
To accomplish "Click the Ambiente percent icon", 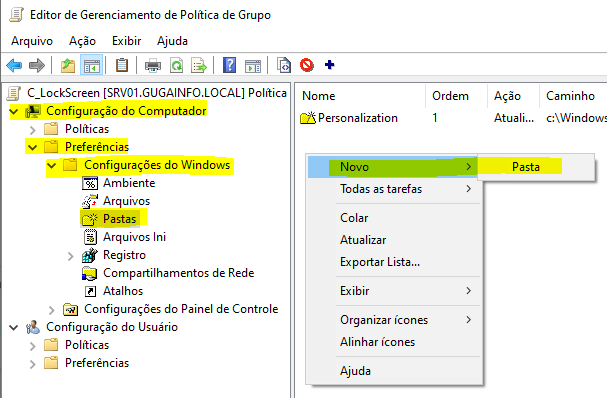I will [90, 183].
